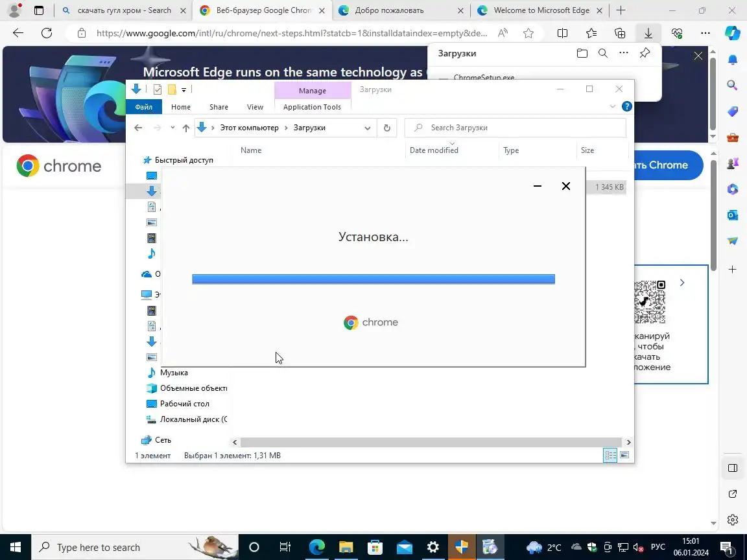Refresh Explorer Загрузки folder
Viewport: 747px width, 560px height.
pyautogui.click(x=387, y=128)
